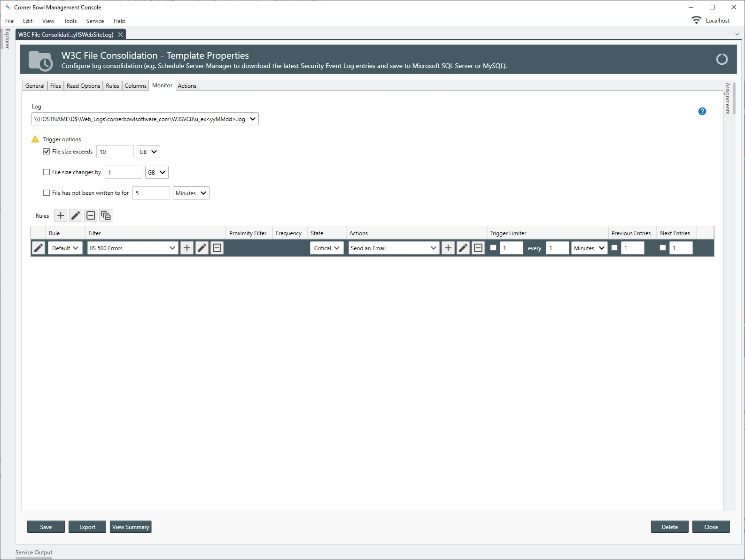Open the Tools menu
The width and height of the screenshot is (745, 560).
coord(70,21)
